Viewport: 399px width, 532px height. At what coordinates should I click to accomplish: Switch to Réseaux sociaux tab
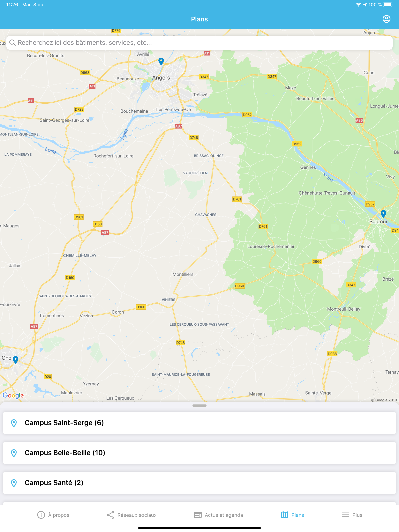point(132,515)
